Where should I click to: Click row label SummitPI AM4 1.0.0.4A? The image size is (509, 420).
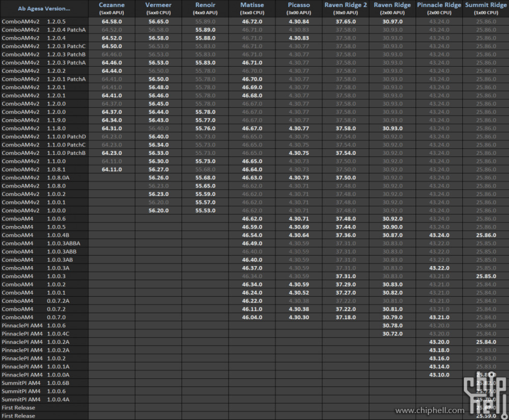coord(36,400)
